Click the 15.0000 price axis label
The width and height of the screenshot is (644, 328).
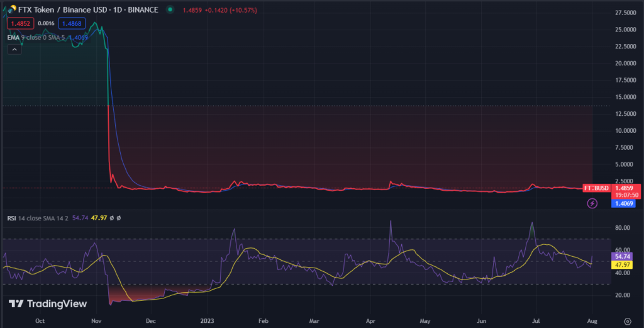click(626, 97)
